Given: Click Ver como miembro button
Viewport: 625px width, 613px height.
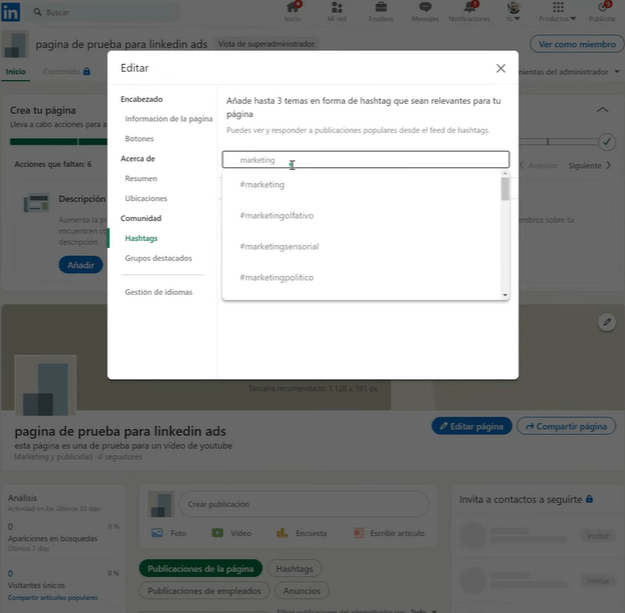Looking at the screenshot, I should (x=577, y=44).
